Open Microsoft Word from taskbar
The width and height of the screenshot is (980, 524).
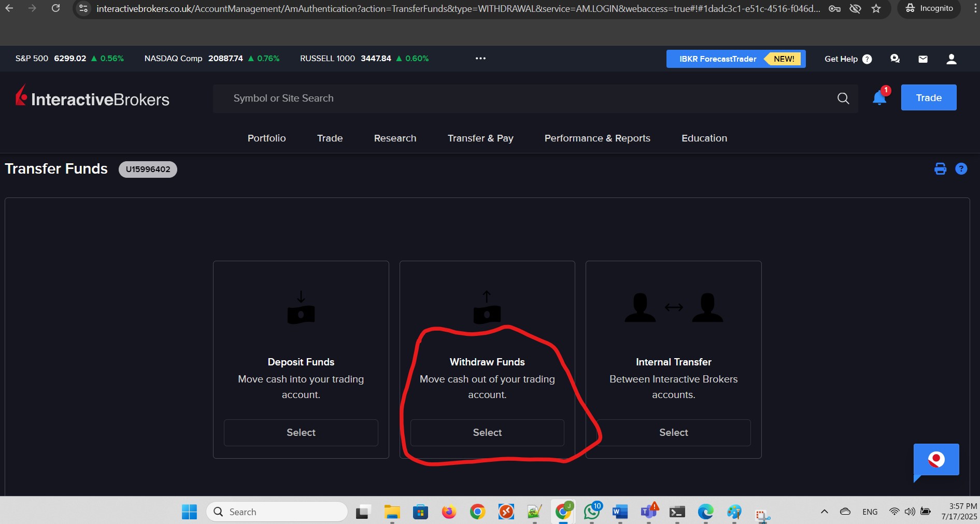click(620, 512)
